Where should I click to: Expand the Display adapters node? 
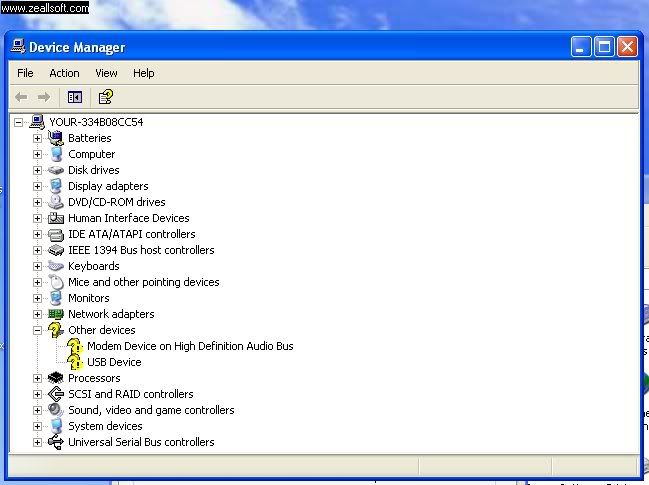(37, 186)
